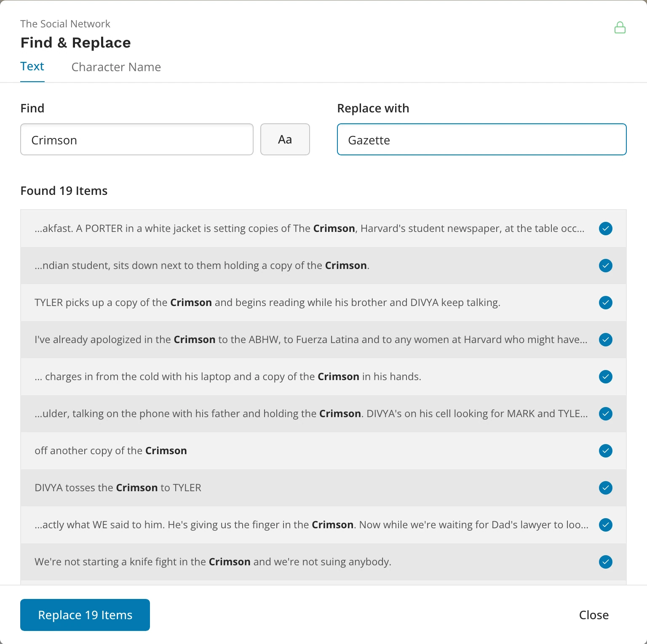
Task: Toggle the Aa match case button
Action: coord(285,139)
